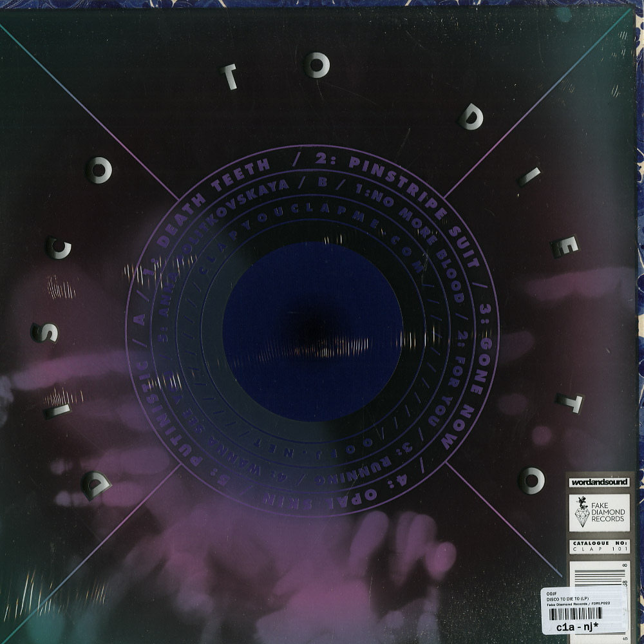Click the 'CLAP 101' catalogue number
This screenshot has width=644, height=644.
[600, 549]
